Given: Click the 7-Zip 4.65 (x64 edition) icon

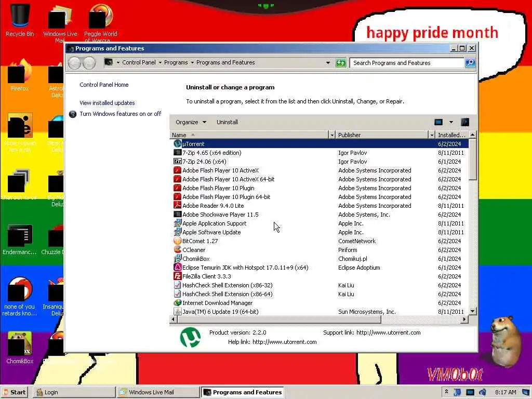Looking at the screenshot, I should tap(178, 153).
